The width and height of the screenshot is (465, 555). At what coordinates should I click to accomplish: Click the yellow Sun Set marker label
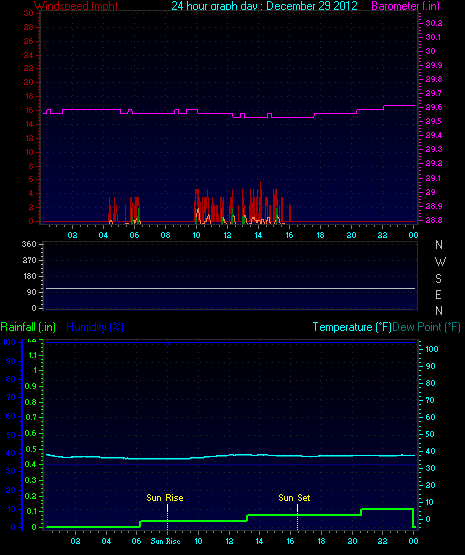tap(294, 498)
